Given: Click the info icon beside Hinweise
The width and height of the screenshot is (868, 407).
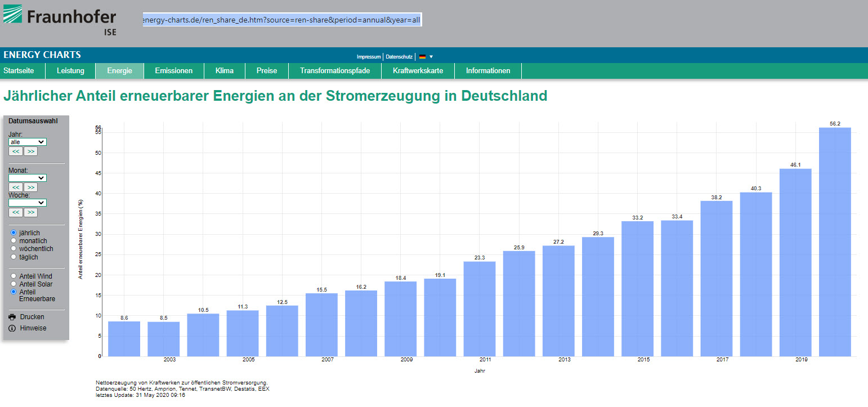Looking at the screenshot, I should pyautogui.click(x=12, y=328).
